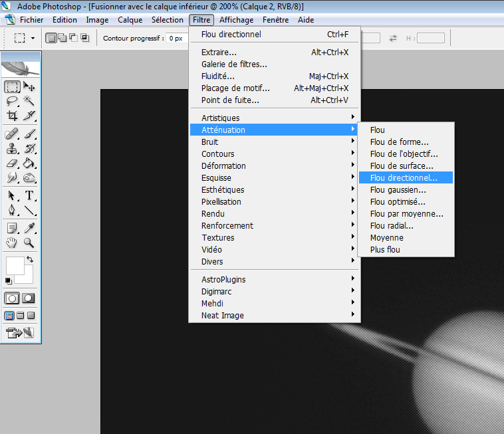Open the marquee tool preset picker
The height and width of the screenshot is (434, 504).
click(33, 39)
